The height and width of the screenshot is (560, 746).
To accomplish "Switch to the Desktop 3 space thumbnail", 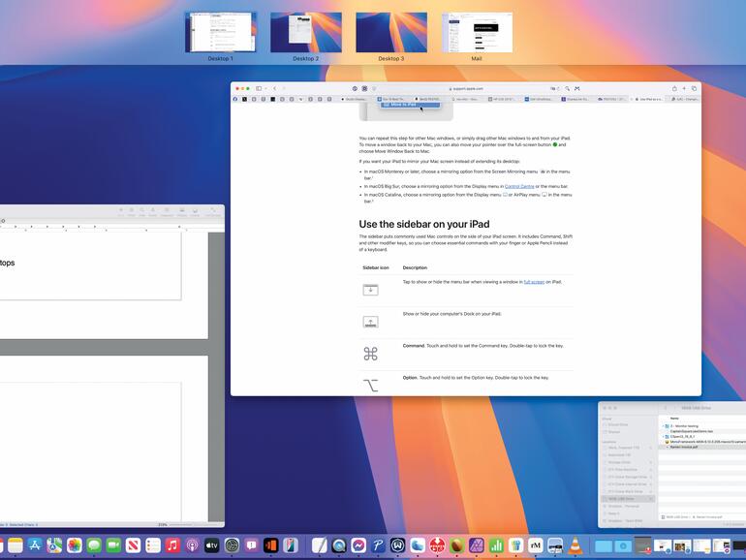I will (x=391, y=33).
